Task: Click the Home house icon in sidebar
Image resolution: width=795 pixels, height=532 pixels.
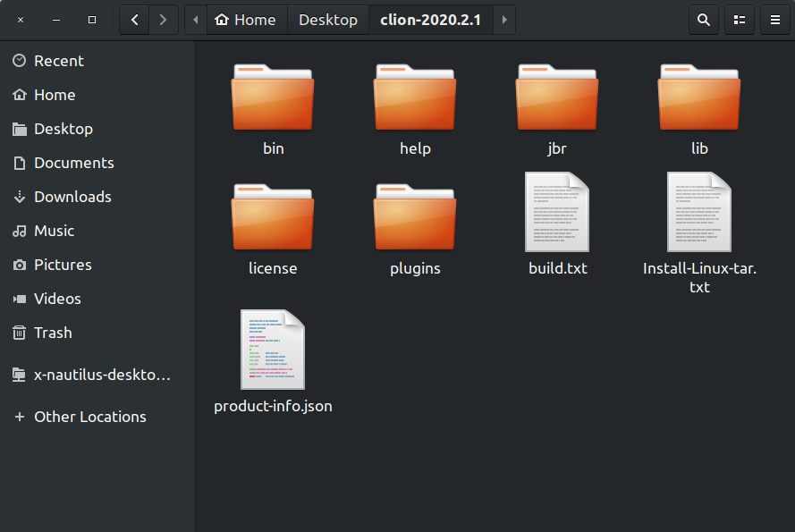Action: pyautogui.click(x=20, y=95)
